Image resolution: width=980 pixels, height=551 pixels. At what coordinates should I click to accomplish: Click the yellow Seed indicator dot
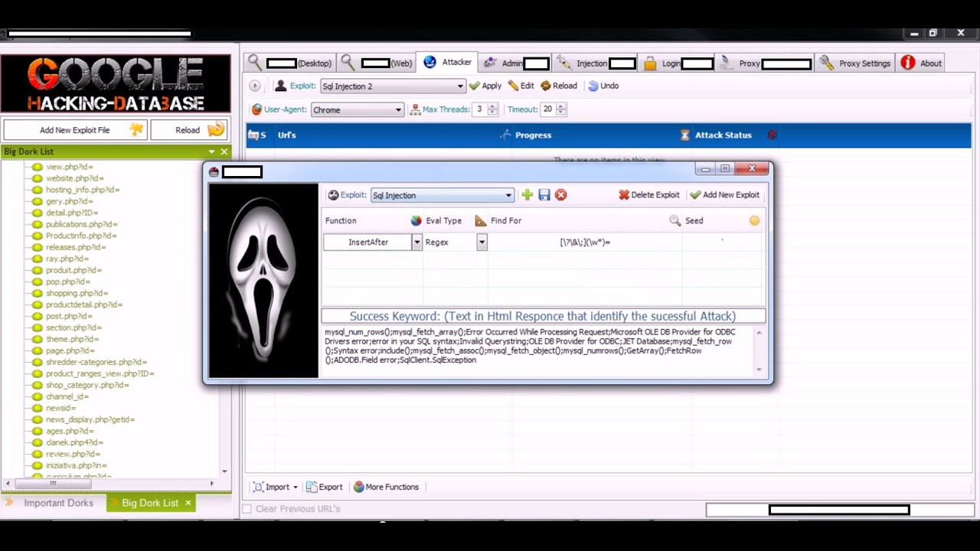pyautogui.click(x=754, y=220)
